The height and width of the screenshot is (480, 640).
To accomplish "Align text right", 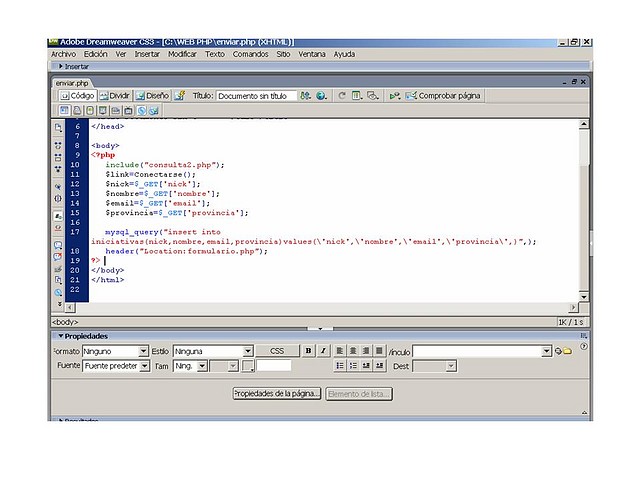I will tap(366, 351).
